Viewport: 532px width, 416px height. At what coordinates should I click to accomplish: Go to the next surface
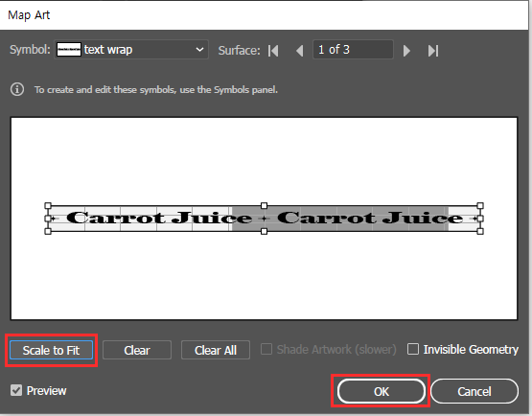[406, 51]
